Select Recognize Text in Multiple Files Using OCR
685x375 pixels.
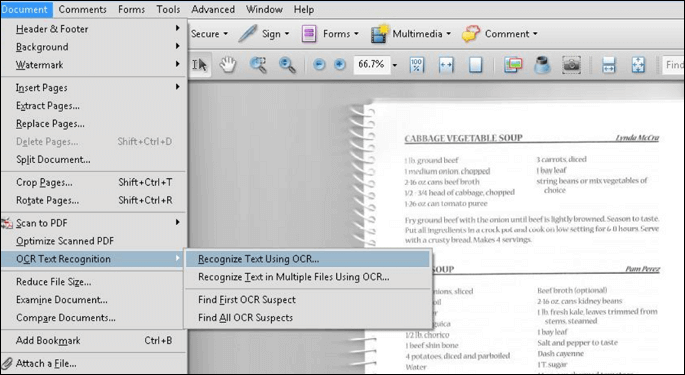[308, 277]
